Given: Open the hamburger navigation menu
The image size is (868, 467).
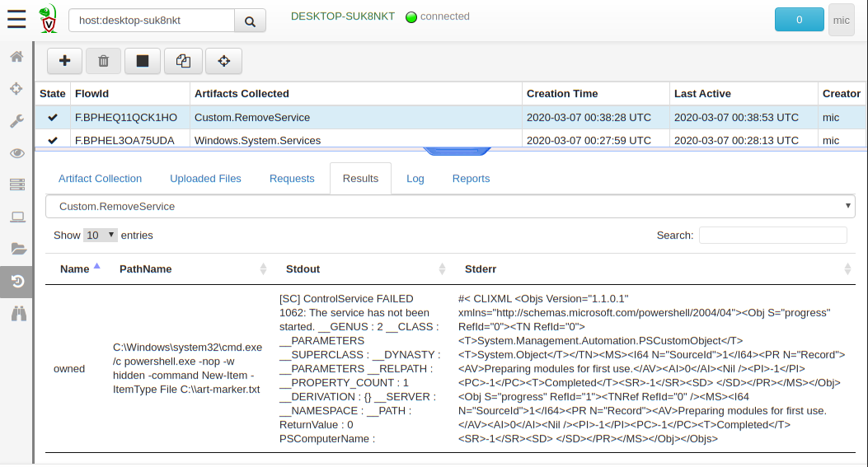Looking at the screenshot, I should [x=16, y=19].
